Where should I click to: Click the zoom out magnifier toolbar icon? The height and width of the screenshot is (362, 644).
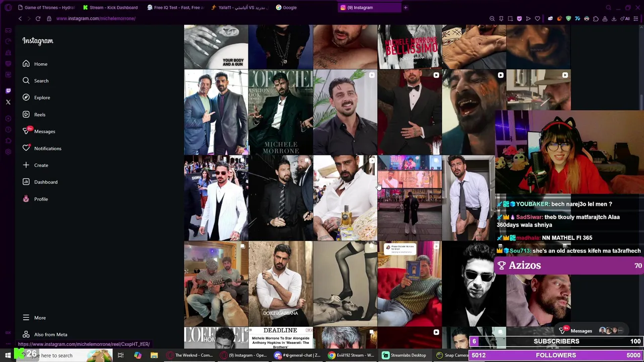click(492, 19)
